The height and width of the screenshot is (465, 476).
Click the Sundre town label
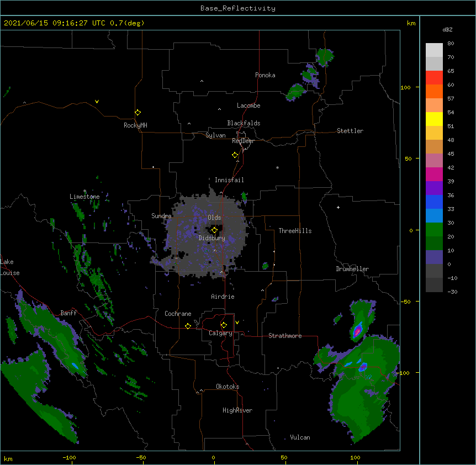tap(161, 216)
